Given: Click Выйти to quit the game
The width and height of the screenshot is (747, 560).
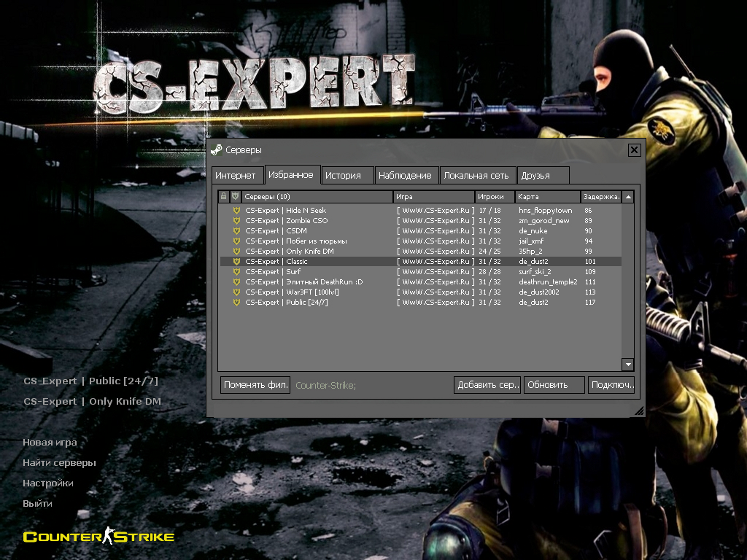Looking at the screenshot, I should pos(38,504).
